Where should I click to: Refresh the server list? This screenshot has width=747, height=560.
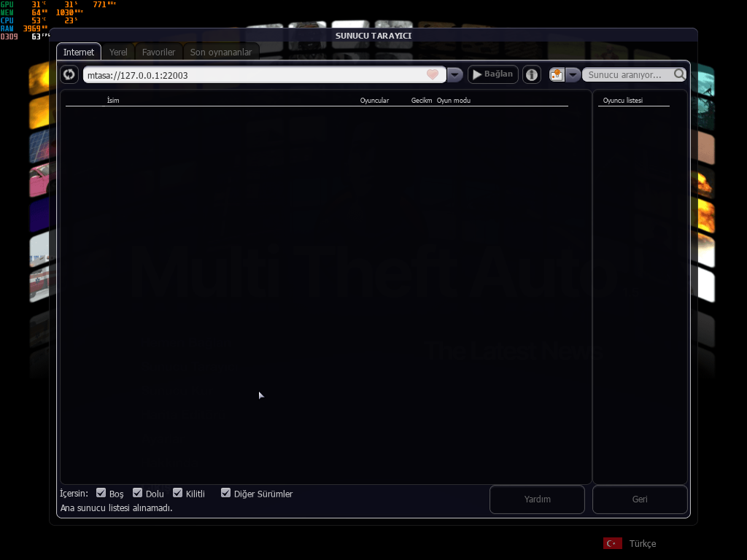tap(69, 75)
